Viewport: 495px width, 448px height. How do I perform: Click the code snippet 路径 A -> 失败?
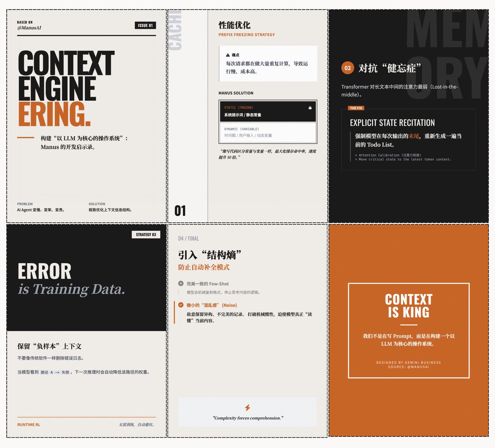(x=55, y=372)
